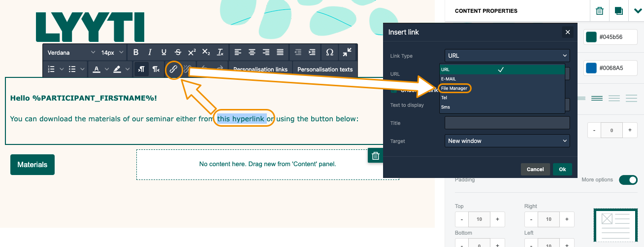Insert special character with Omega icon
Image resolution: width=644 pixels, height=247 pixels.
[329, 52]
